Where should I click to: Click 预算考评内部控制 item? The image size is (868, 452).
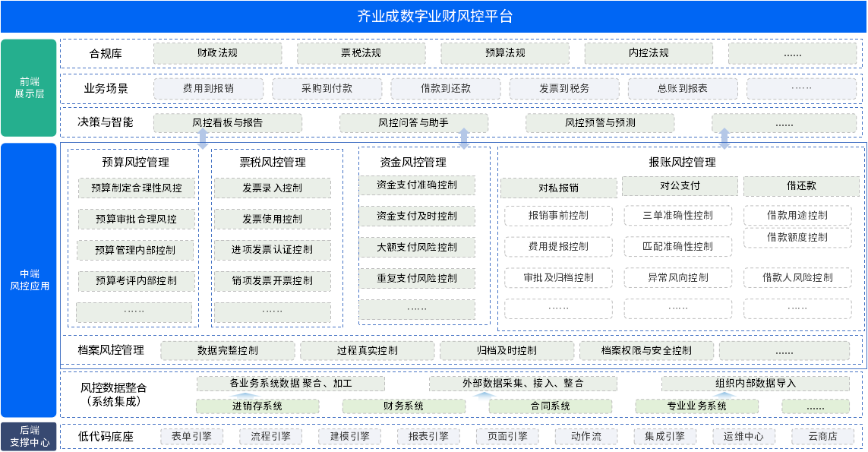(x=137, y=281)
